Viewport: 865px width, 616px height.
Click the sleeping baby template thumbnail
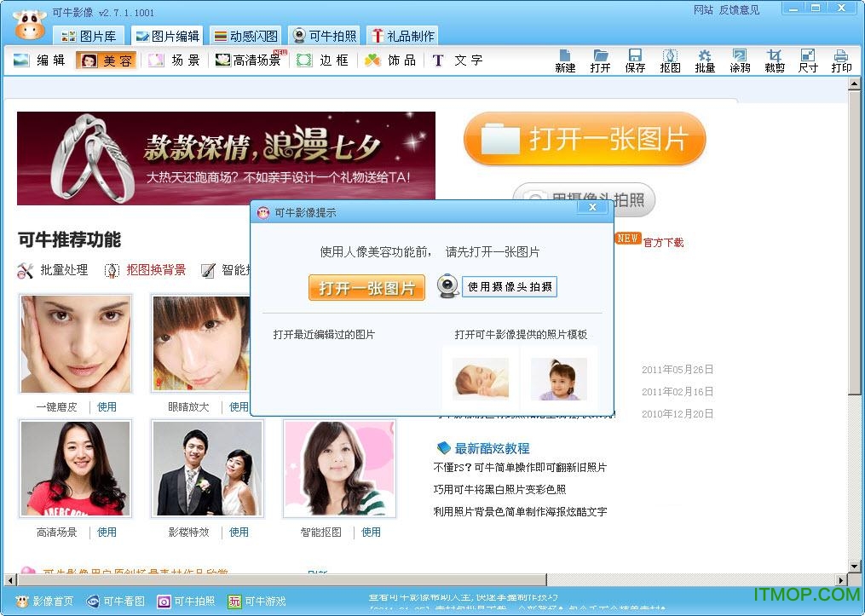point(481,379)
